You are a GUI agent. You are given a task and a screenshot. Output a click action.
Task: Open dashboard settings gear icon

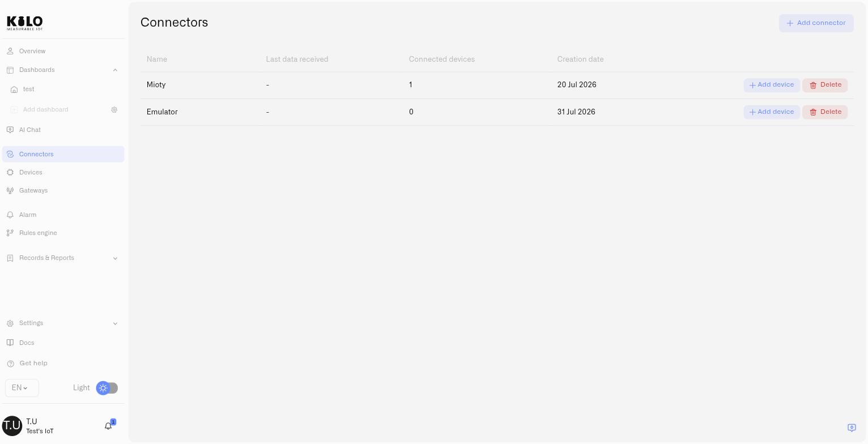pos(114,110)
